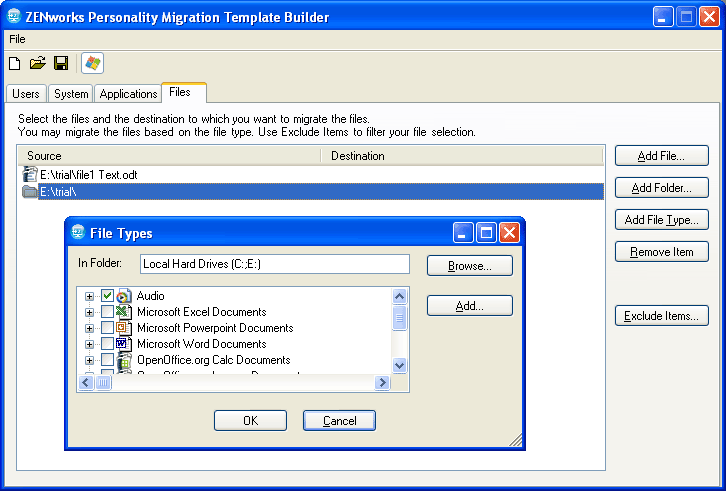Click the Microsoft Word Documents icon
Viewport: 726px width, 491px height.
point(125,344)
